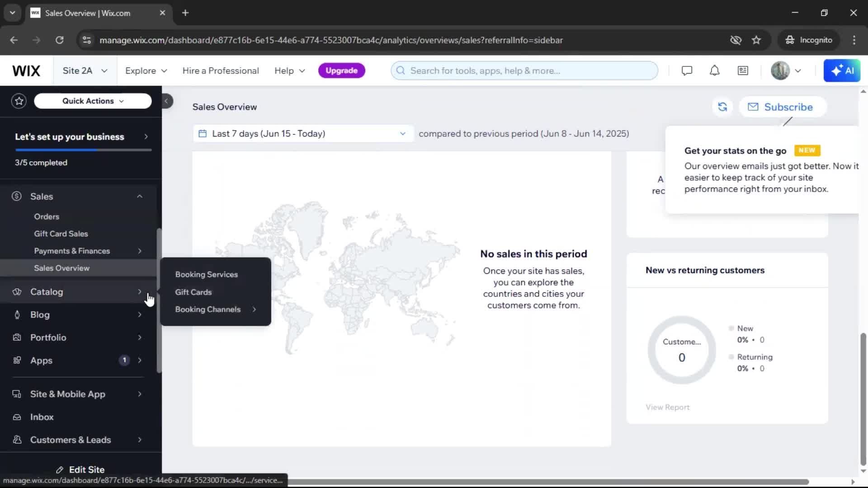868x488 pixels.
Task: Open the notifications bell
Action: point(714,70)
